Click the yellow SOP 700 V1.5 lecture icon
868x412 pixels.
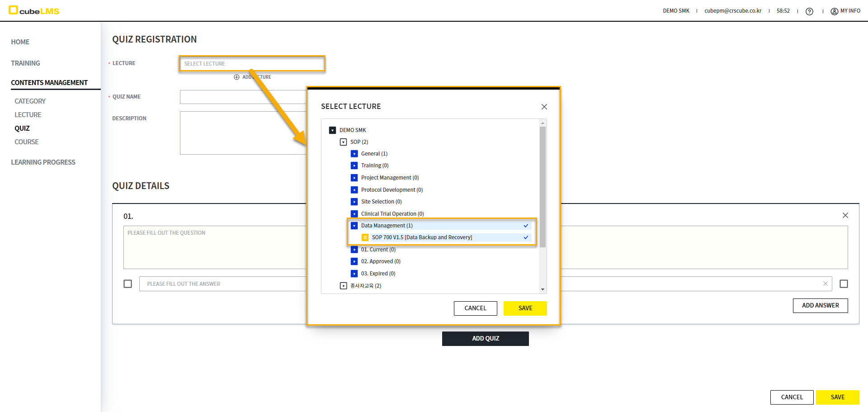365,237
